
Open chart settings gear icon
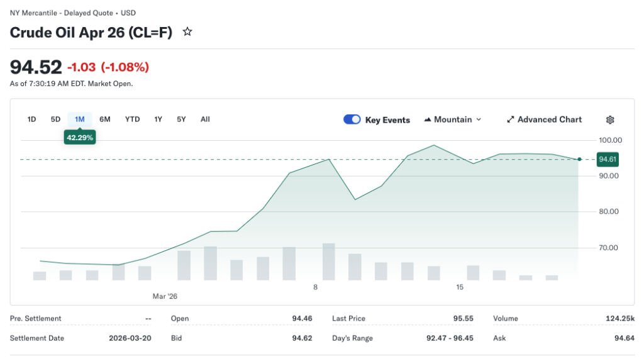point(609,119)
